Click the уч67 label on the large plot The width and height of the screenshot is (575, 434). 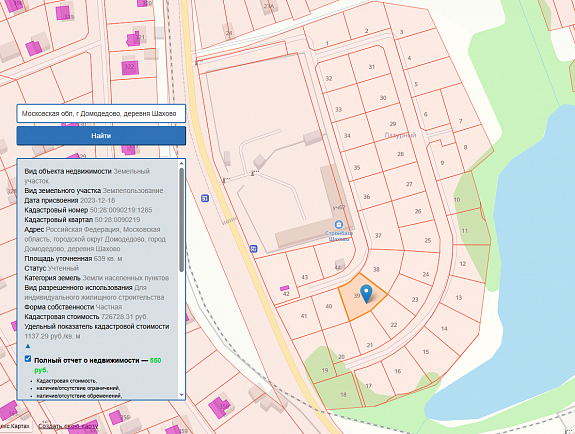(x=339, y=208)
